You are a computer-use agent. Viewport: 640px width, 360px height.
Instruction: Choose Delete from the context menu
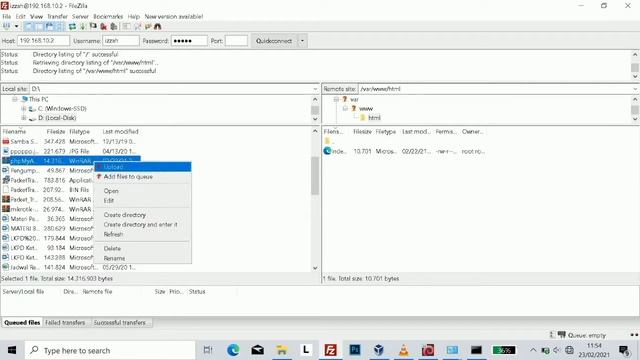142,249
